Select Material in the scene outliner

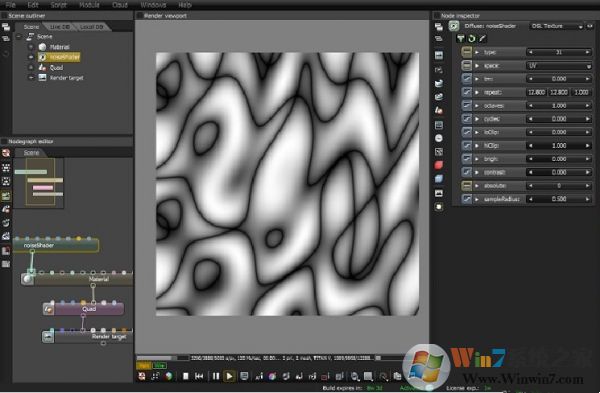pos(59,47)
